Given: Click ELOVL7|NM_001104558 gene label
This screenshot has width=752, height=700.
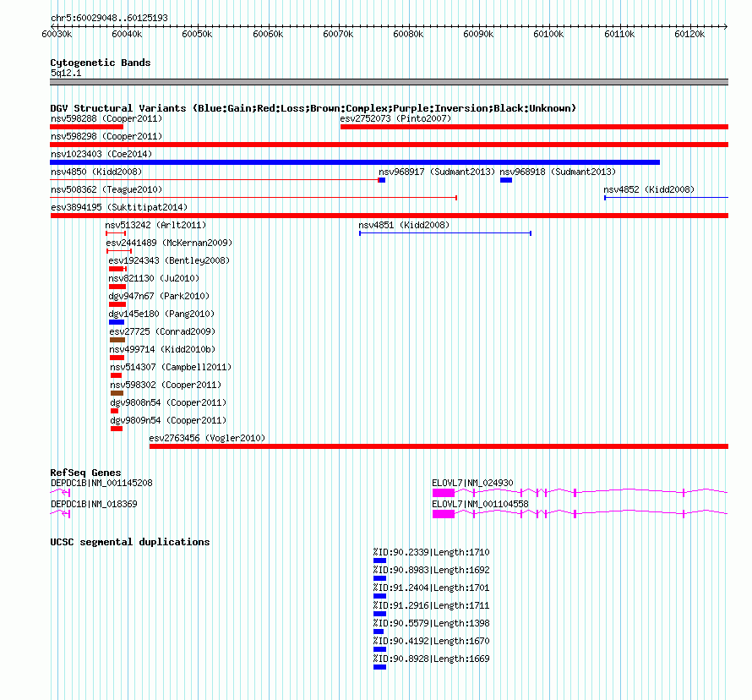Looking at the screenshot, I should pyautogui.click(x=480, y=504).
